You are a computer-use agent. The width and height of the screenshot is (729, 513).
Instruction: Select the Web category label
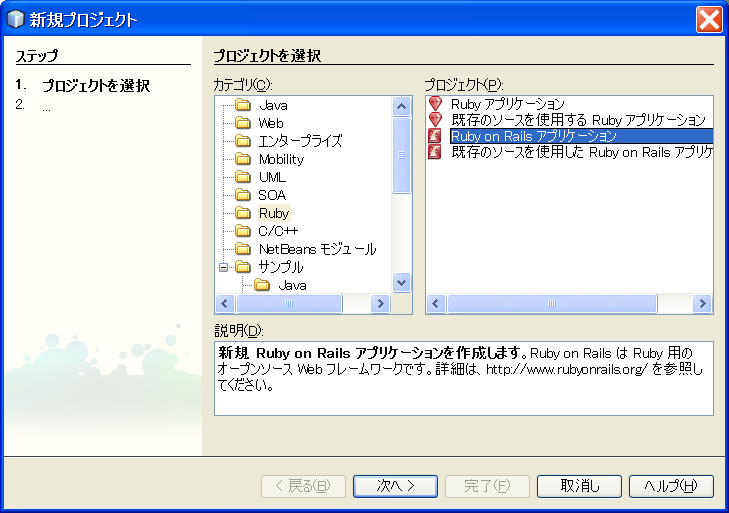(x=271, y=123)
